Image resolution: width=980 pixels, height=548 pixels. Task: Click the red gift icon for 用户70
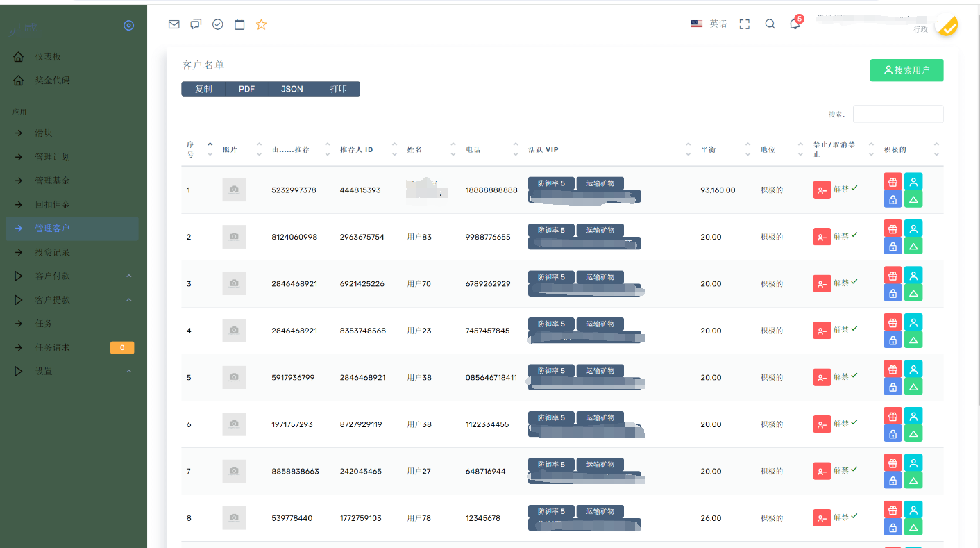[x=893, y=276]
